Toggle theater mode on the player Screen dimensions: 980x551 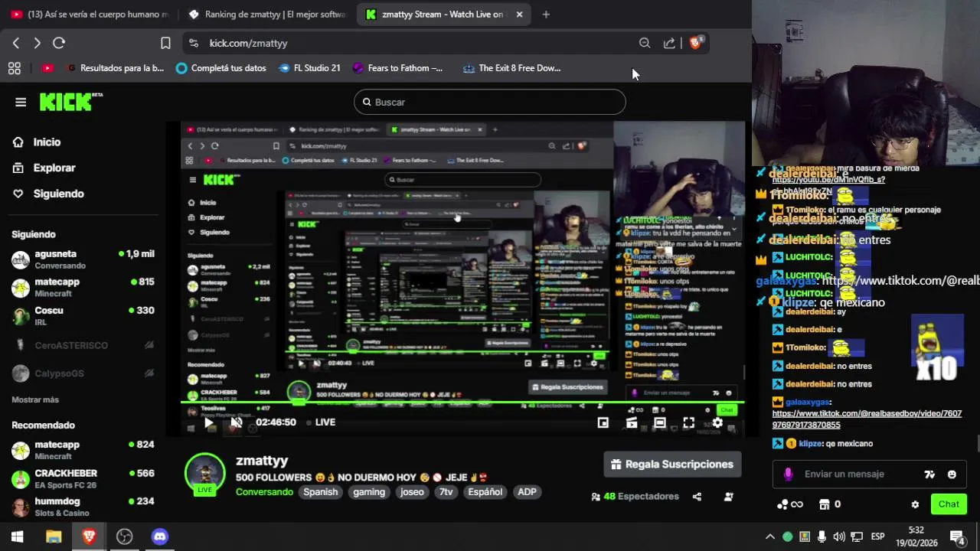click(x=660, y=422)
